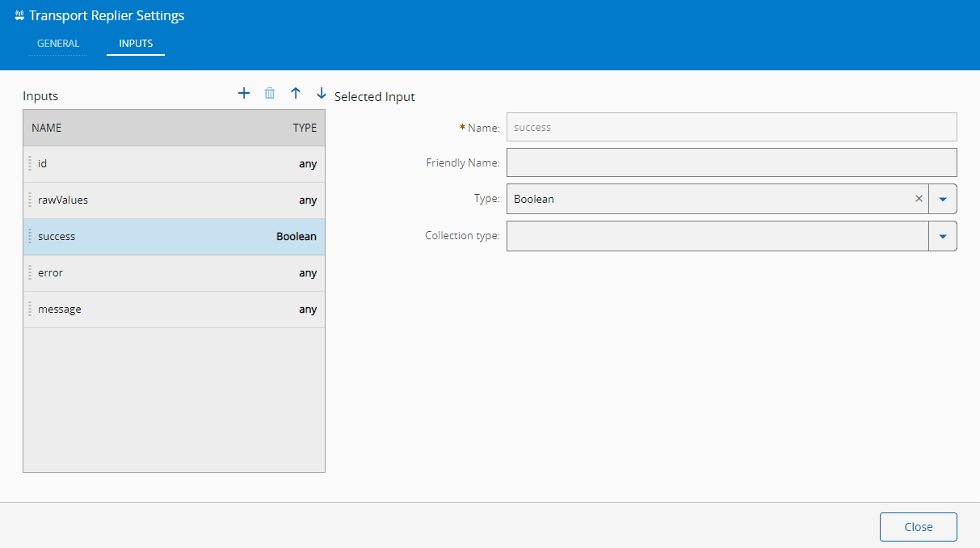980x548 pixels.
Task: Move selected input down with arrow
Action: (322, 94)
